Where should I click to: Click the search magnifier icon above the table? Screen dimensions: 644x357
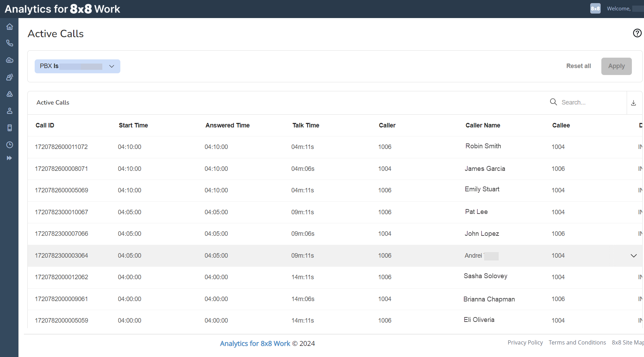553,102
